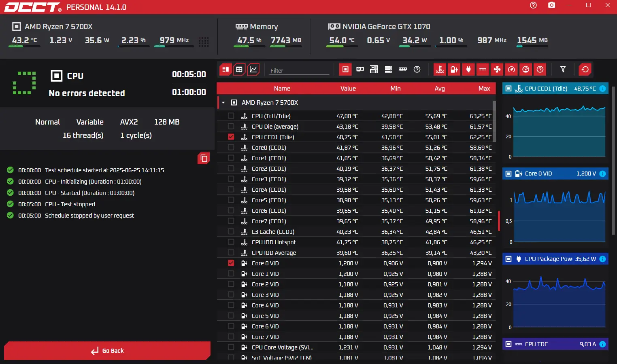Check the Core0 (CCD1) checkbox
Screen dimensions: 617x364
pyautogui.click(x=231, y=147)
